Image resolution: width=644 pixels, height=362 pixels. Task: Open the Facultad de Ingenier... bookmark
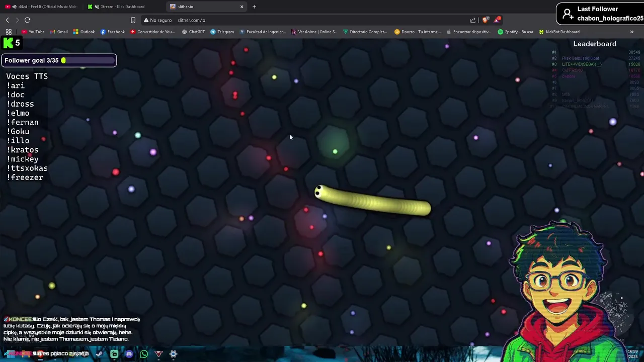pos(263,32)
